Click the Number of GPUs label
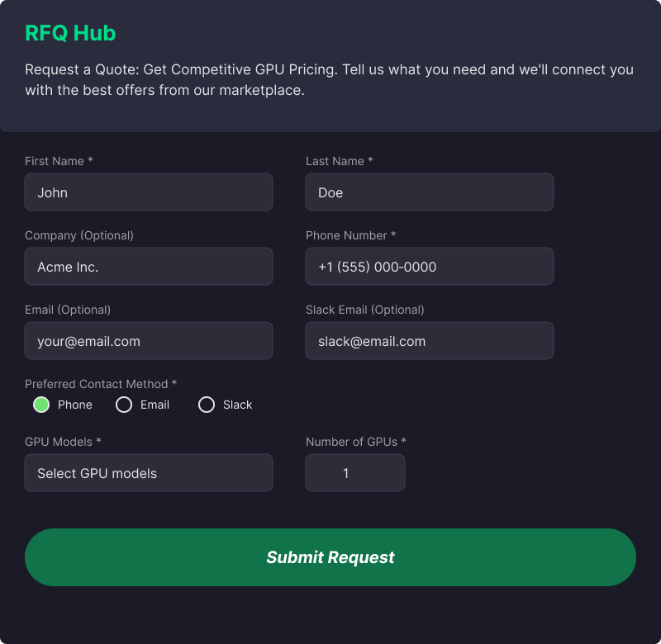Screen dimensions: 661x644 coord(355,442)
